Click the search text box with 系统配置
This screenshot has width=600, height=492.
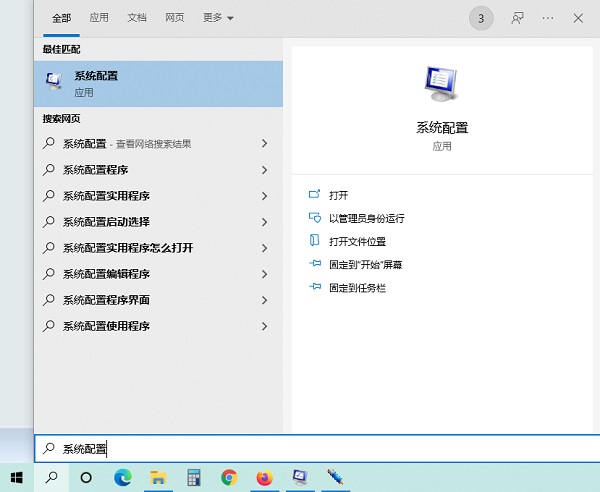pos(300,449)
